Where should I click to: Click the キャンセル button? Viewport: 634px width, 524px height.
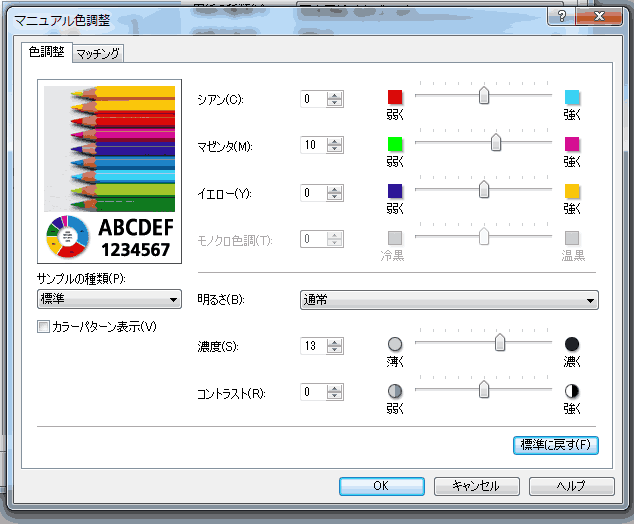[x=476, y=486]
